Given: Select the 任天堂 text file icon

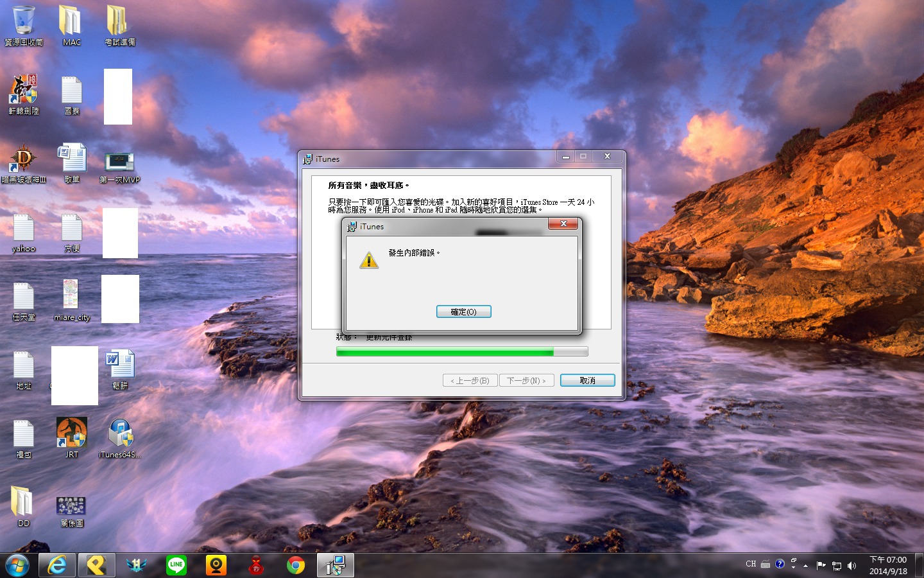Looking at the screenshot, I should pyautogui.click(x=24, y=301).
